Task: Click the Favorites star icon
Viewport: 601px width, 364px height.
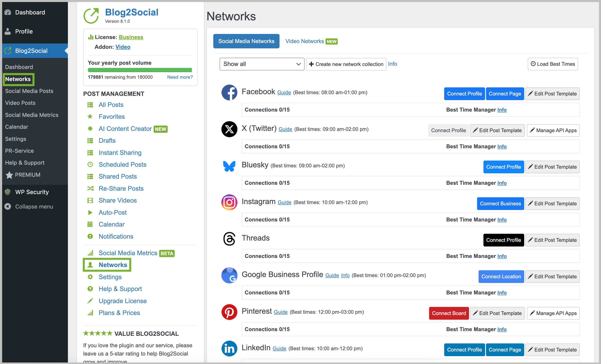Action: pyautogui.click(x=90, y=116)
